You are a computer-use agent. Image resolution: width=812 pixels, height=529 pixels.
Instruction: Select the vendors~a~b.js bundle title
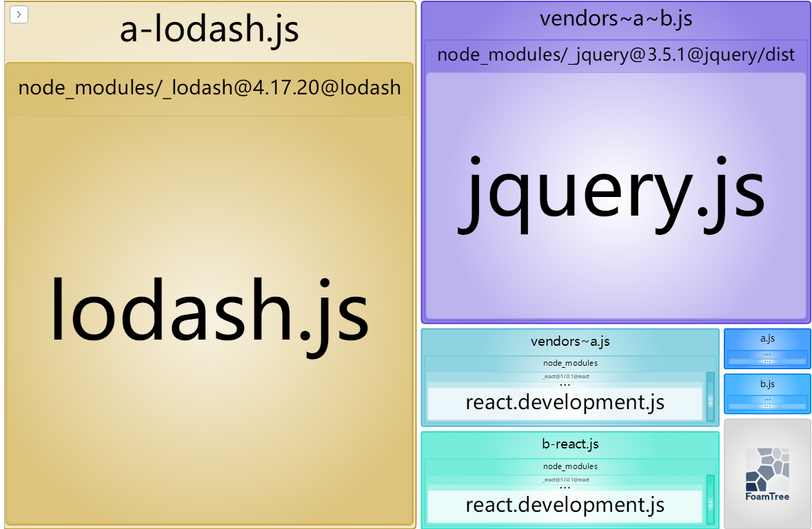(616, 19)
